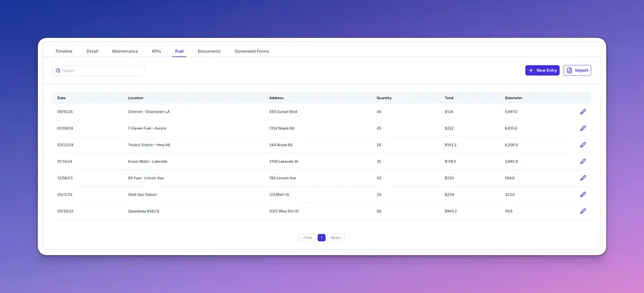Edit the Texaco Station - Hwy 66 entry pencil icon

pyautogui.click(x=582, y=145)
